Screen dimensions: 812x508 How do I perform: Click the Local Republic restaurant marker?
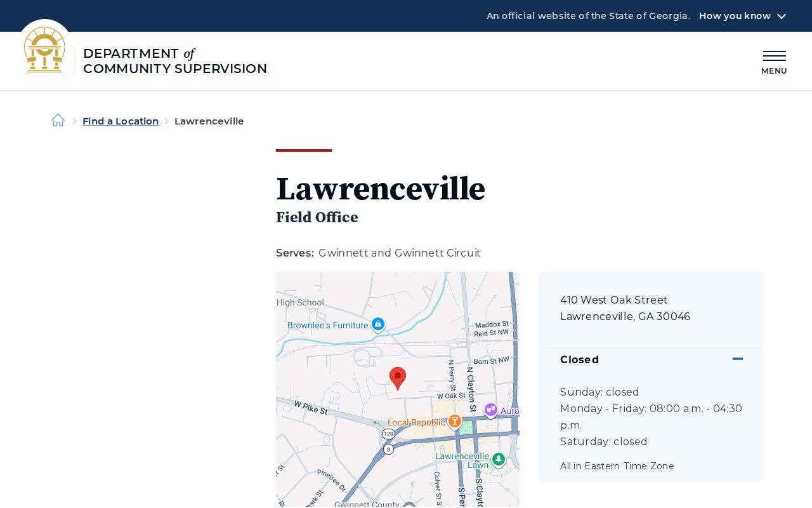tap(454, 421)
